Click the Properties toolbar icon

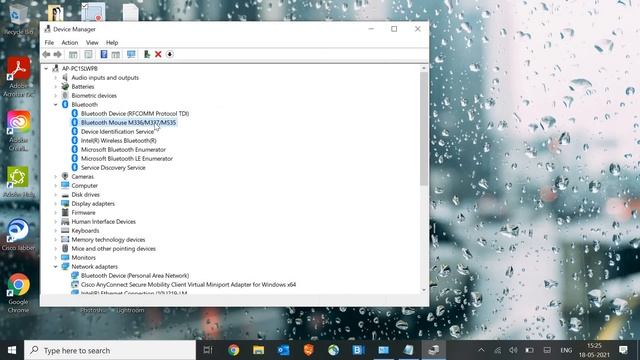pos(88,54)
